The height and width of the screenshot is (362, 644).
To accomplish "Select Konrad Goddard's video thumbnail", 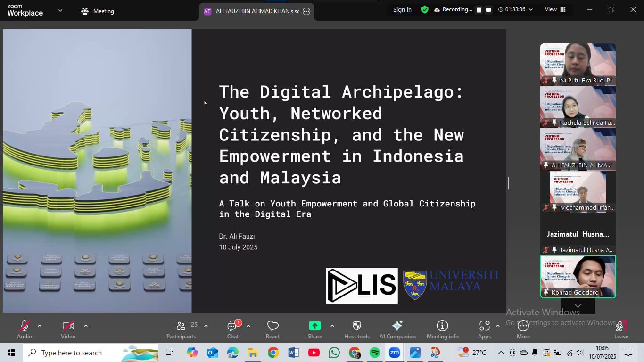I will tap(578, 276).
